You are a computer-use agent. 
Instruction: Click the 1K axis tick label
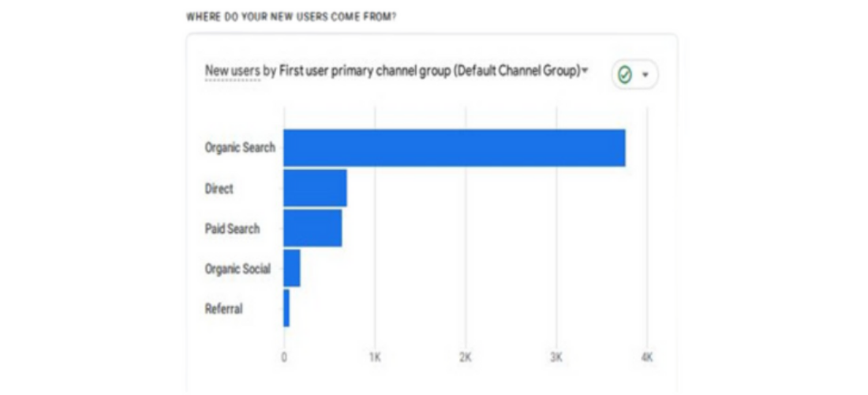coord(375,357)
